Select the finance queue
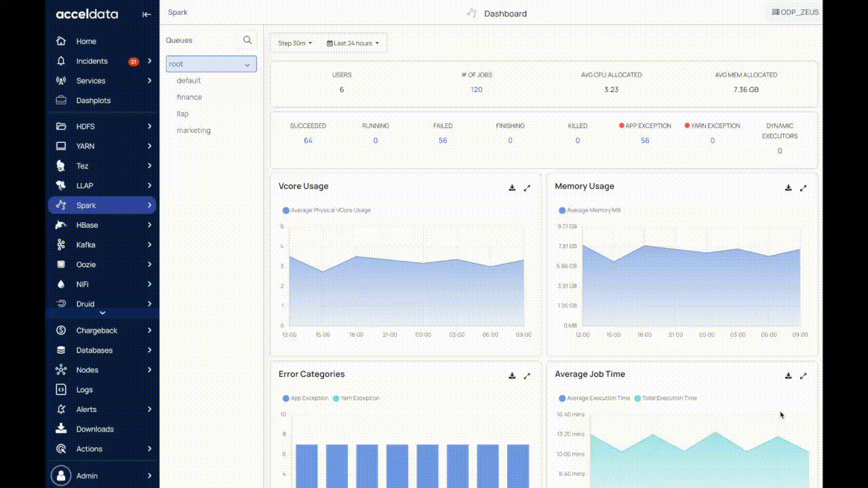 [x=189, y=97]
